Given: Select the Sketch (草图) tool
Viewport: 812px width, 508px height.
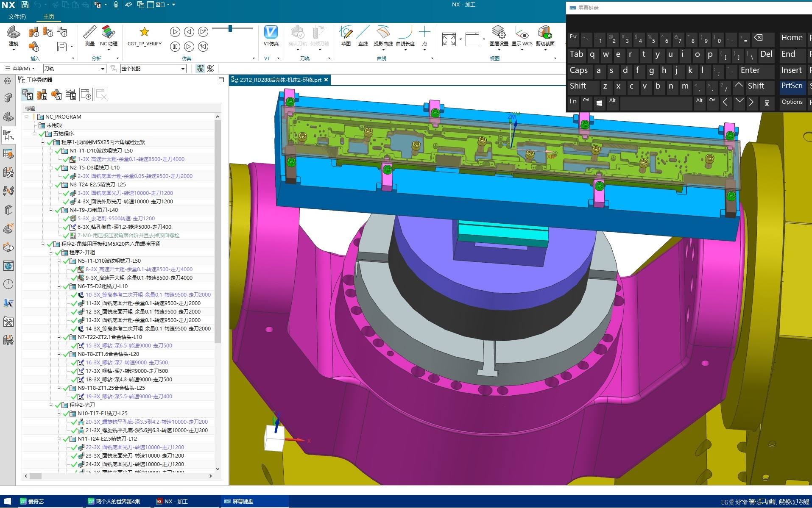Looking at the screenshot, I should click(x=346, y=32).
